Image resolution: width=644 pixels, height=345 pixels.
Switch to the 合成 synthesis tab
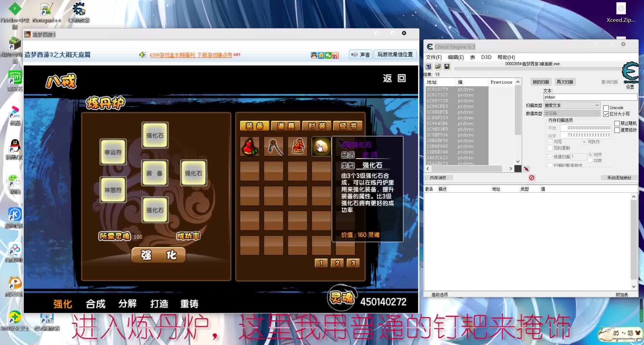tap(96, 304)
